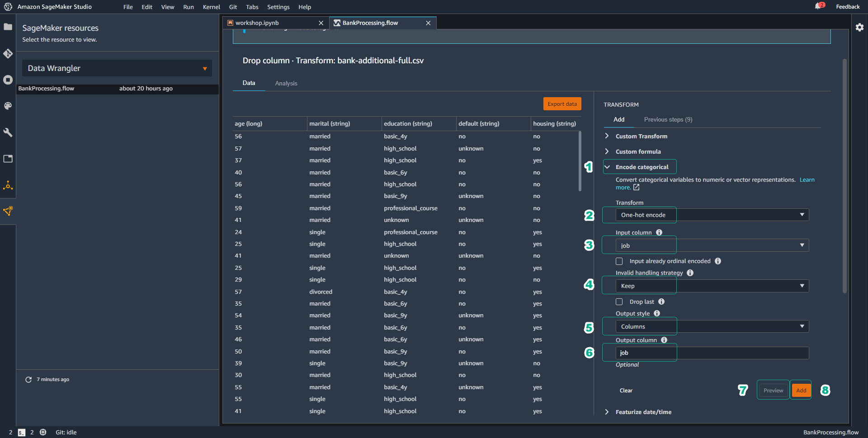Image resolution: width=868 pixels, height=438 pixels.
Task: Click terminal icon in status bar
Action: coord(22,433)
